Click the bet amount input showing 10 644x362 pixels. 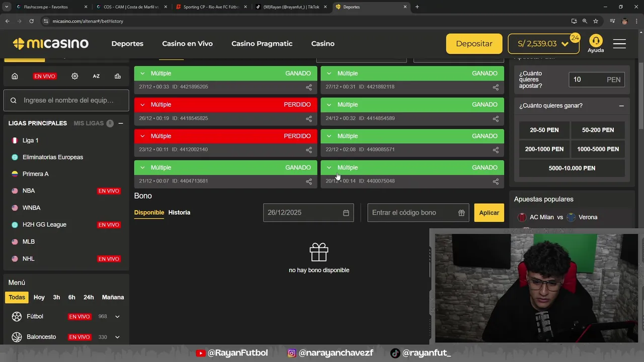coord(597,79)
